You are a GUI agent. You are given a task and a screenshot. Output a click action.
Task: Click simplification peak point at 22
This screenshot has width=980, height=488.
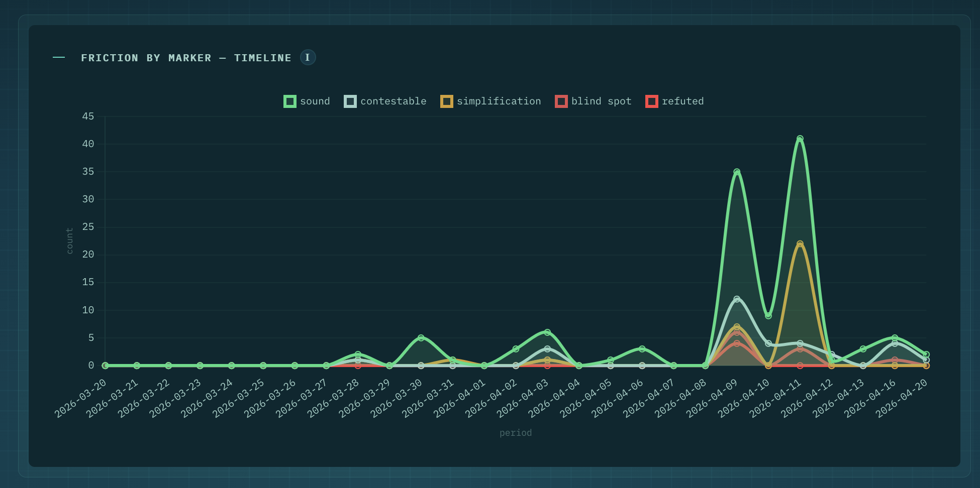coord(800,244)
